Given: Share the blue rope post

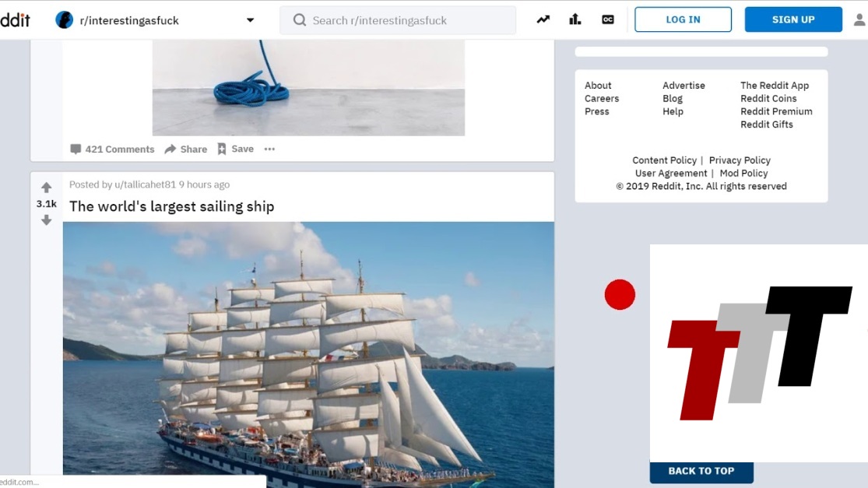Looking at the screenshot, I should coord(186,149).
